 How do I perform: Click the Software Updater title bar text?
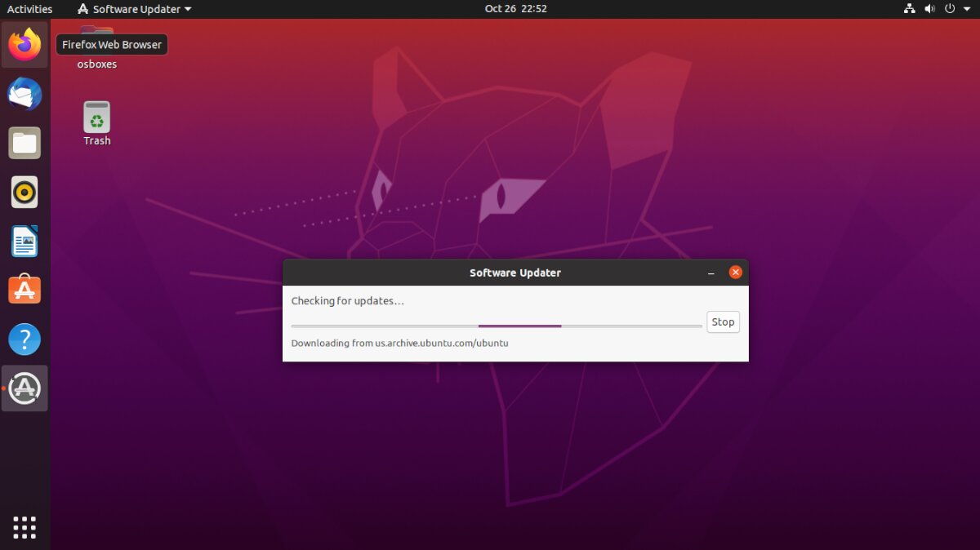pyautogui.click(x=515, y=273)
